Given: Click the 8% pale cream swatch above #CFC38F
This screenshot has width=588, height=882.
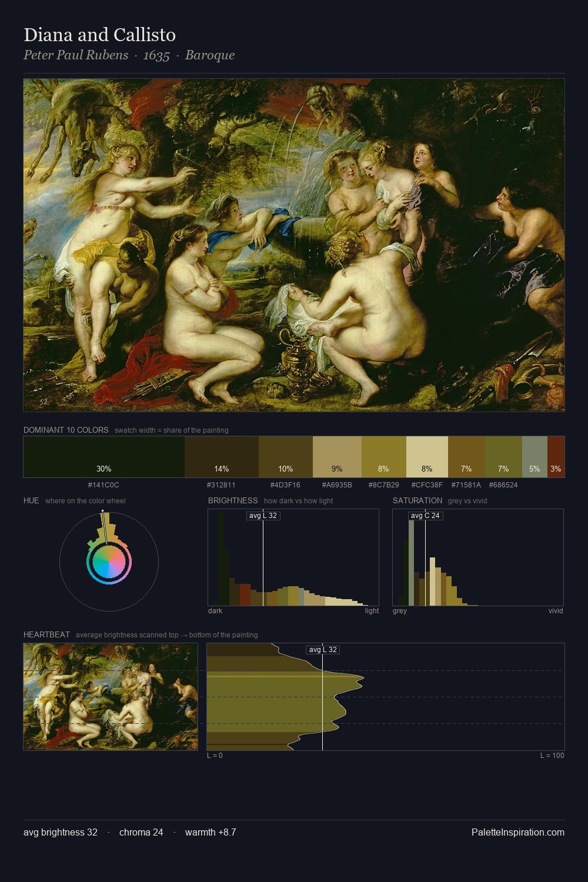Looking at the screenshot, I should pyautogui.click(x=427, y=457).
